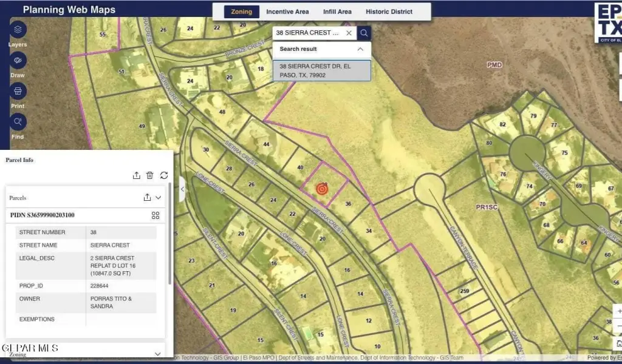Refresh the Parcel Info panel

164,175
